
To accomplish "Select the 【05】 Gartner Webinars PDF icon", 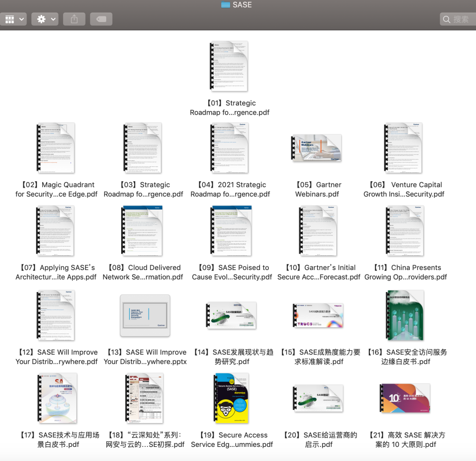I will [316, 148].
